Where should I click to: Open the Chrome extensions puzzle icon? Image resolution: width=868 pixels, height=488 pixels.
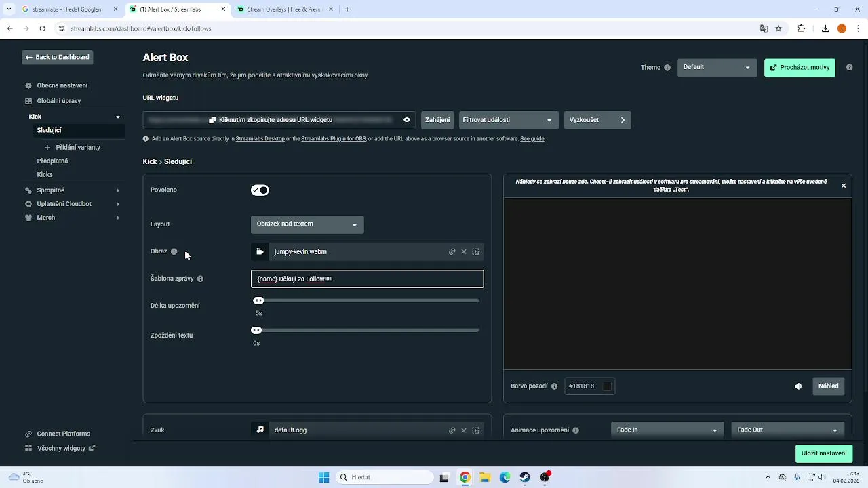tap(802, 28)
